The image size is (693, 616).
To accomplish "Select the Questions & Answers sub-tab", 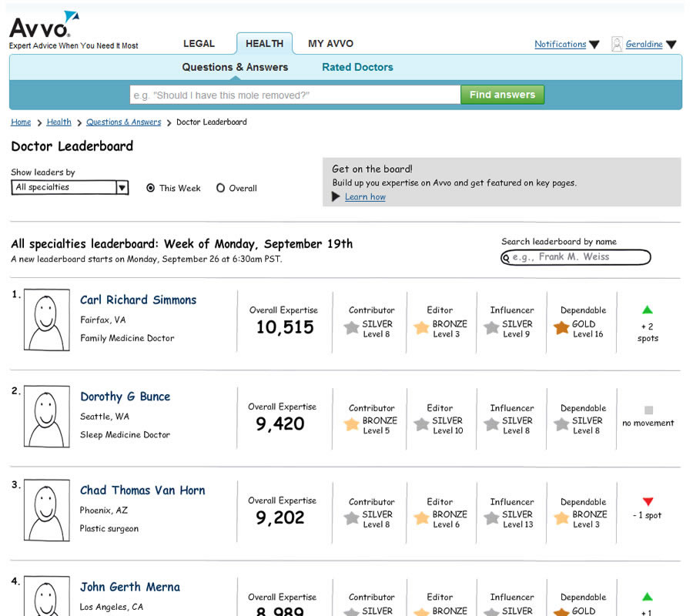I will coord(235,67).
